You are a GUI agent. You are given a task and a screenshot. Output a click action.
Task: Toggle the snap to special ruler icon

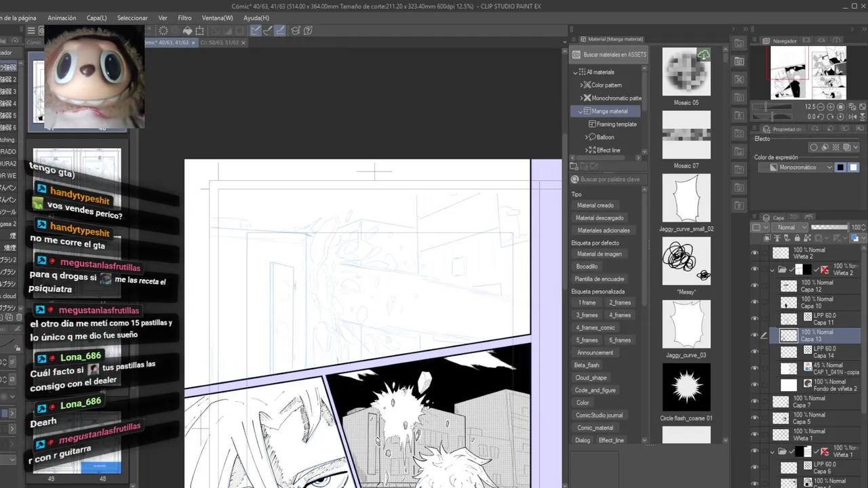[x=267, y=30]
